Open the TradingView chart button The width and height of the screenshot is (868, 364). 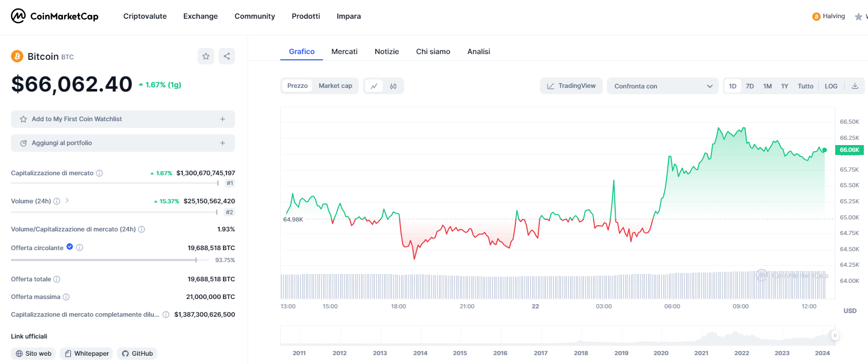click(x=571, y=86)
